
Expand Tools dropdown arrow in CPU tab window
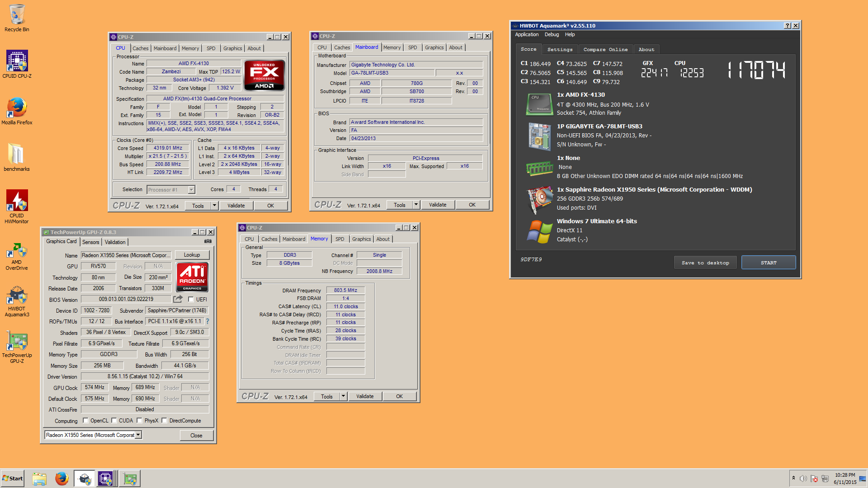[215, 206]
